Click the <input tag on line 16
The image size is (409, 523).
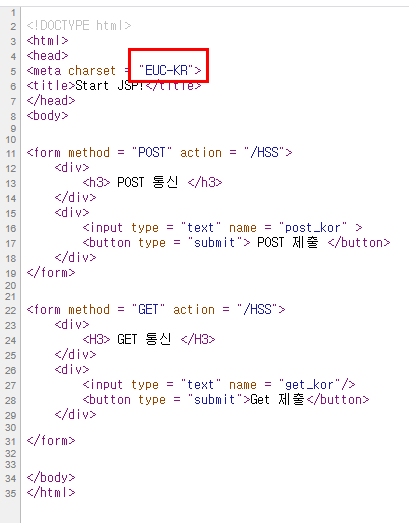point(103,228)
